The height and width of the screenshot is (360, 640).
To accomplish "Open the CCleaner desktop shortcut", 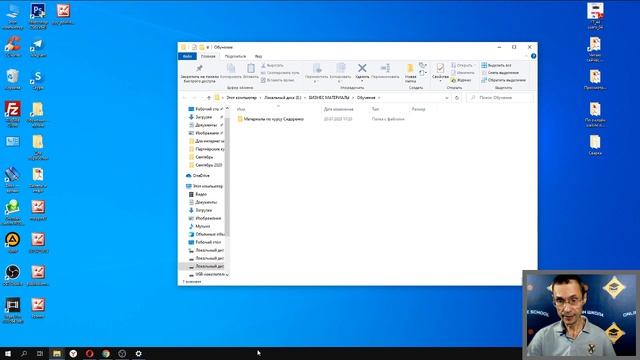I will [x=13, y=47].
